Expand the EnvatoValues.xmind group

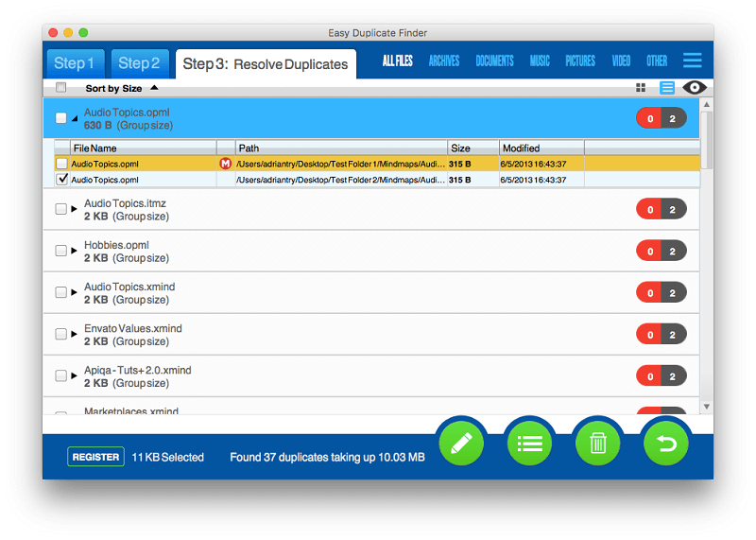[75, 334]
